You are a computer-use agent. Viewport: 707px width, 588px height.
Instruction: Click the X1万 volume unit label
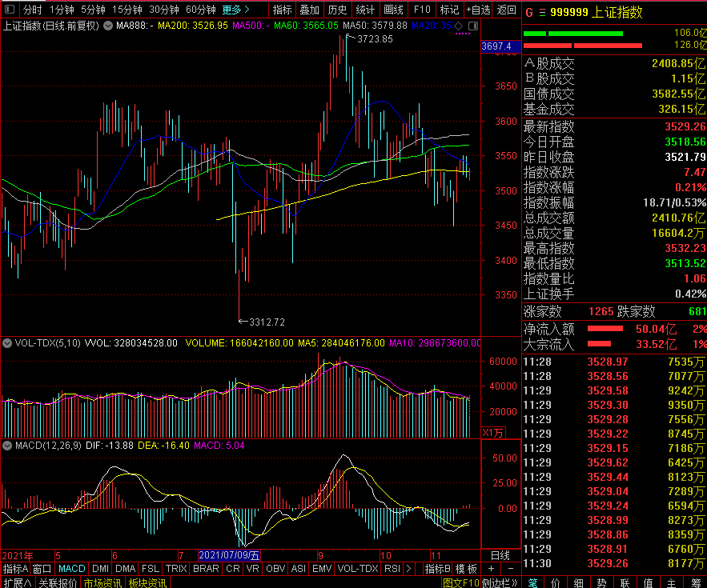coord(492,433)
